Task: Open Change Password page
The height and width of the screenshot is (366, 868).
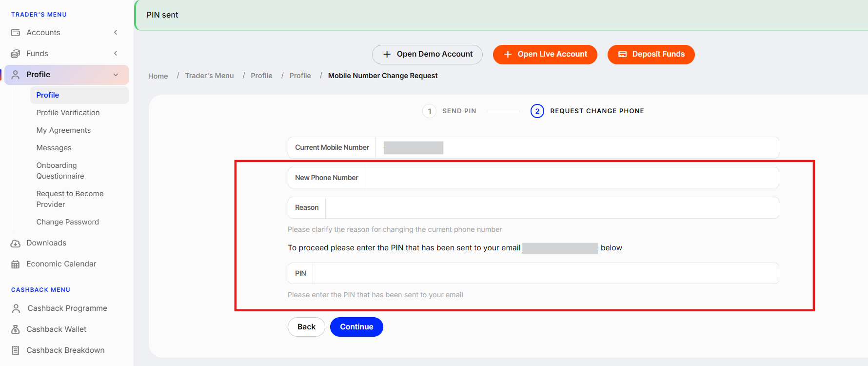Action: [x=67, y=222]
